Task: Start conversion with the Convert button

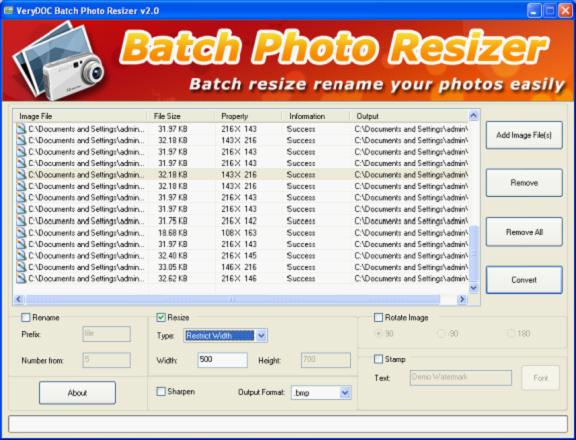Action: 524,280
